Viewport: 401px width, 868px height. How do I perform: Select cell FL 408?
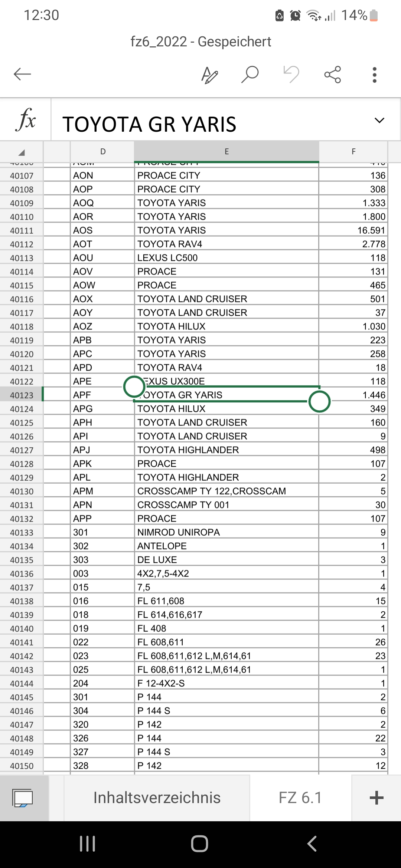pyautogui.click(x=226, y=628)
